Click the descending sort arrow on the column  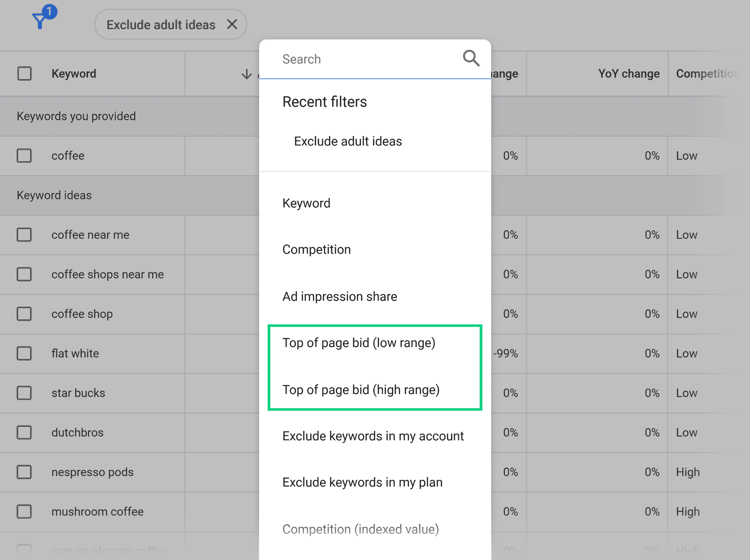pyautogui.click(x=246, y=74)
